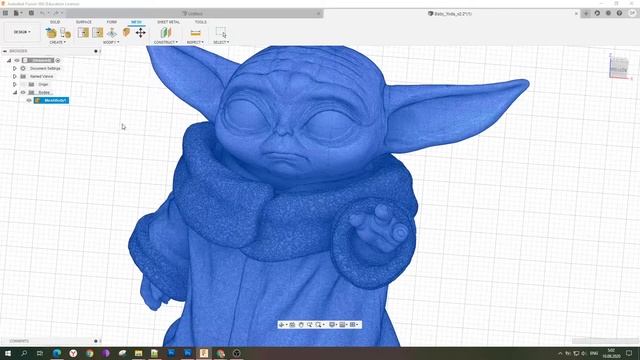Click the Look At icon in navigation bar

292,325
